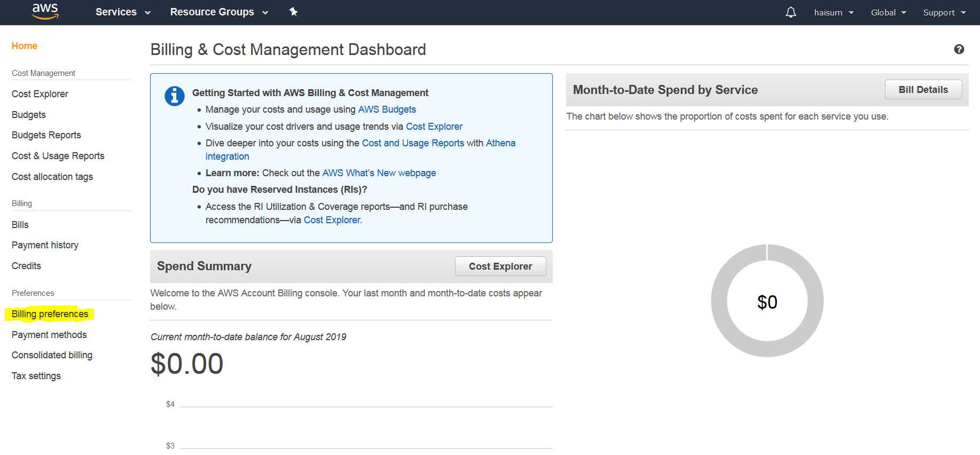Image resolution: width=980 pixels, height=455 pixels.
Task: Open Credits in the sidebar
Action: pos(26,266)
